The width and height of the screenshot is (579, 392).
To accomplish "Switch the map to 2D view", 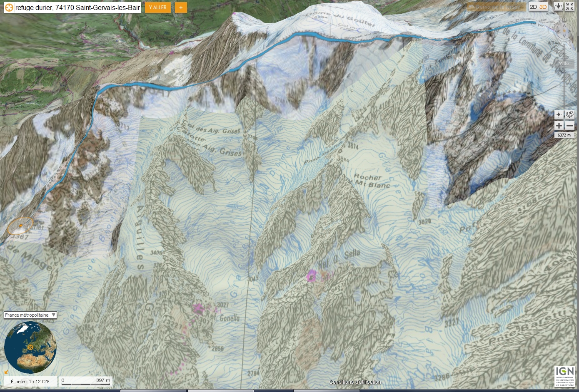I will pyautogui.click(x=533, y=7).
